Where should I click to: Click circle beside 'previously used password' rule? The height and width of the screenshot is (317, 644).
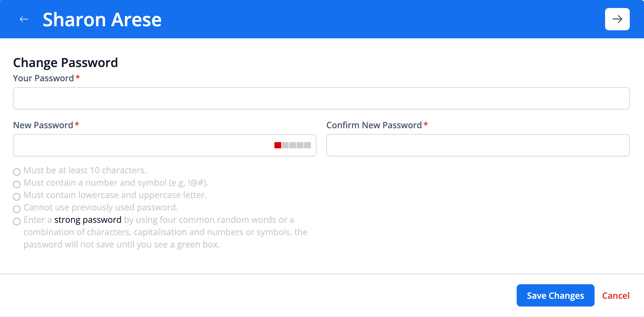pyautogui.click(x=17, y=209)
